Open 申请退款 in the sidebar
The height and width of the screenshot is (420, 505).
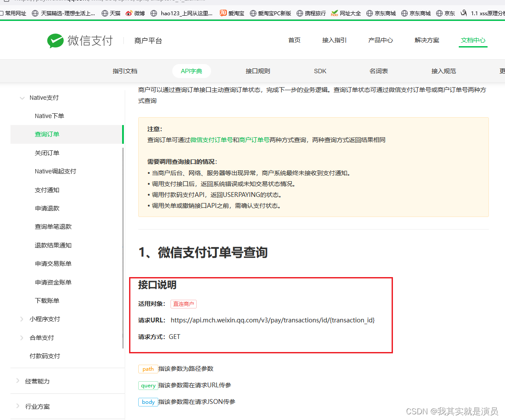tap(47, 208)
